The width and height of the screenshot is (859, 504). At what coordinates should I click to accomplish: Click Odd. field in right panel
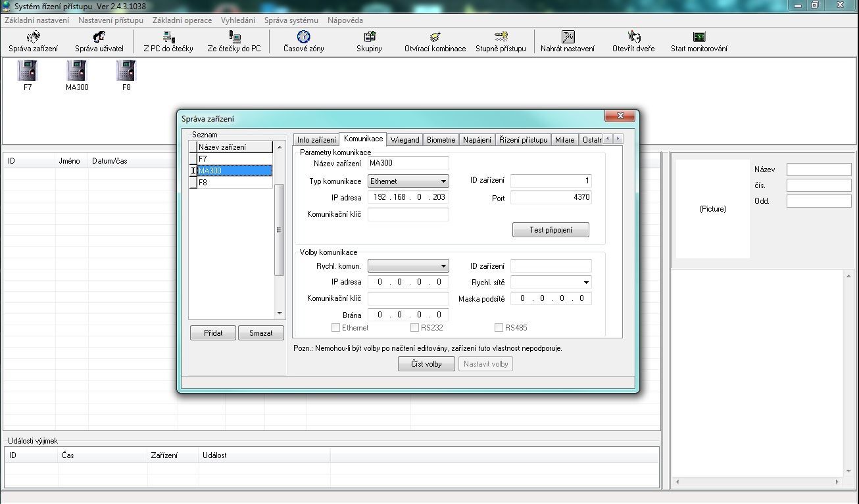(819, 201)
